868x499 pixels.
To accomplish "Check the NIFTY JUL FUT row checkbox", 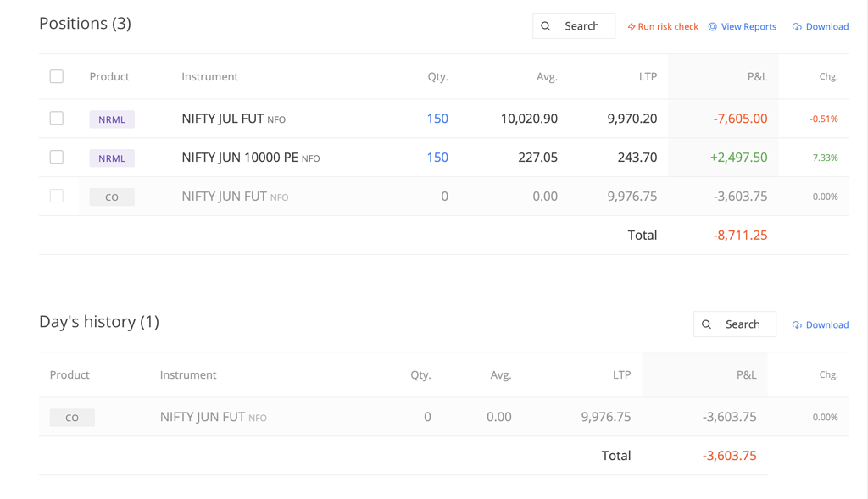I will (x=56, y=118).
